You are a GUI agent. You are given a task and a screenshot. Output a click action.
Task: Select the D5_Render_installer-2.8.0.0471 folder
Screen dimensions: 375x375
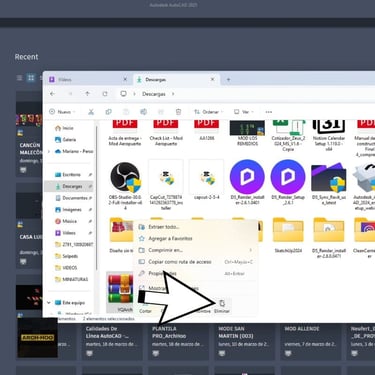(329, 238)
